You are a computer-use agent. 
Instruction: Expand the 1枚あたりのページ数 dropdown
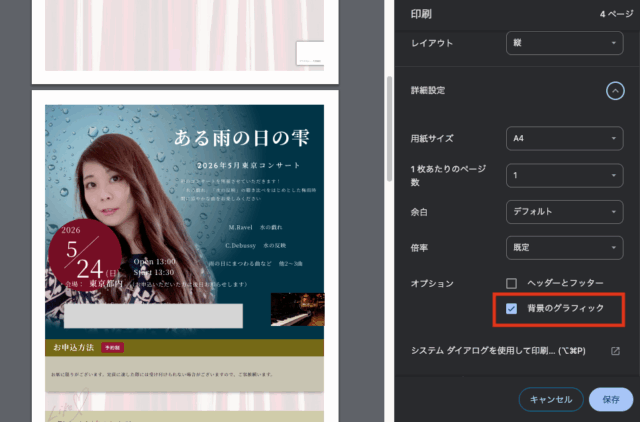click(563, 174)
